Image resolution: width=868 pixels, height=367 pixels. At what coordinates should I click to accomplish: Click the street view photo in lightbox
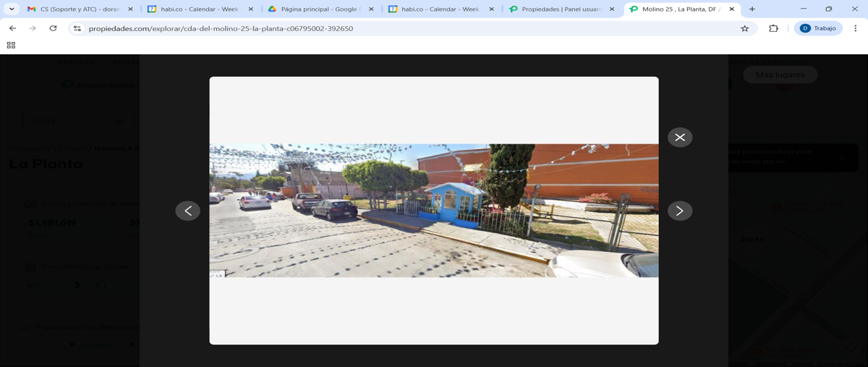(x=434, y=210)
